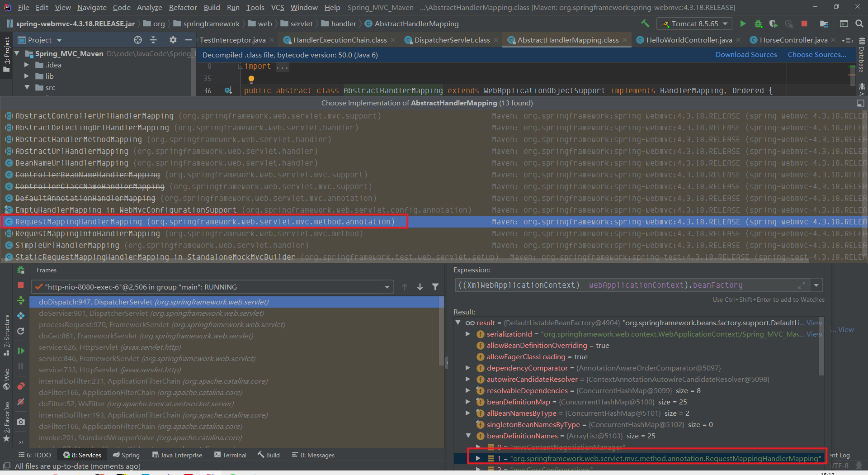This screenshot has height=475, width=868.
Task: Click the Download Sources link
Action: (x=746, y=54)
